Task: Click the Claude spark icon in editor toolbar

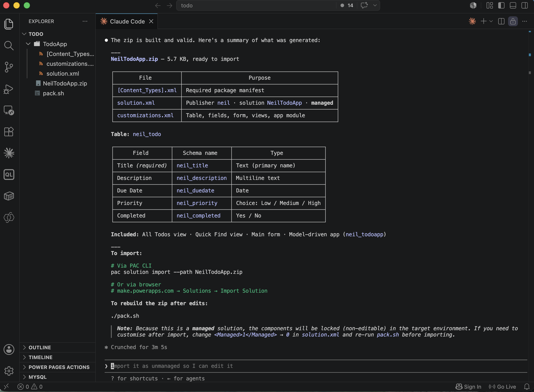Action: pos(472,21)
